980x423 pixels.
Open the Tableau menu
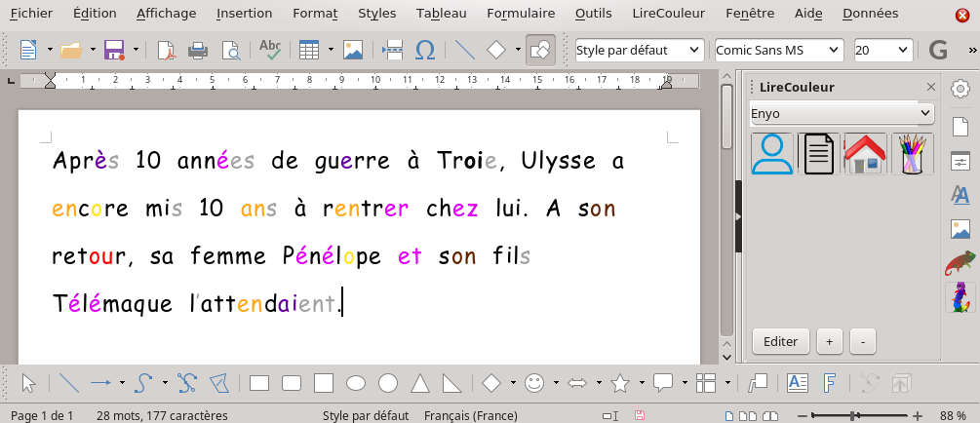441,14
